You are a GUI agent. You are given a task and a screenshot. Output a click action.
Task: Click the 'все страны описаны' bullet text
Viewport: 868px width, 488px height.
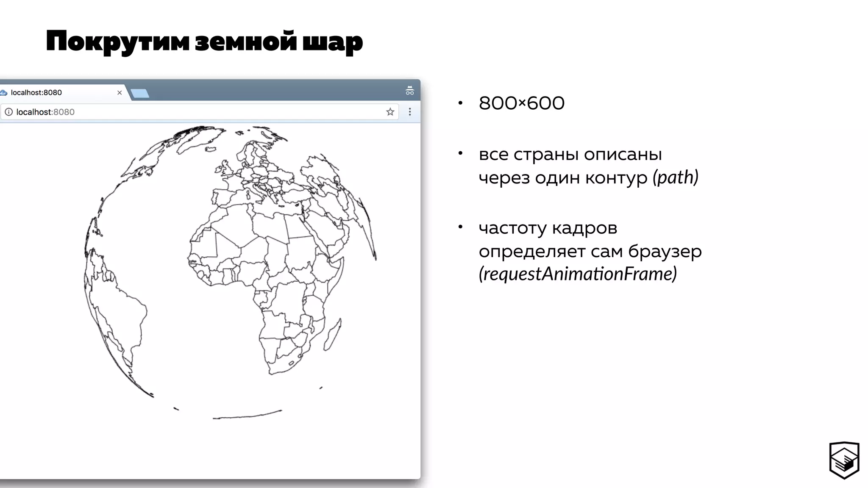[570, 154]
